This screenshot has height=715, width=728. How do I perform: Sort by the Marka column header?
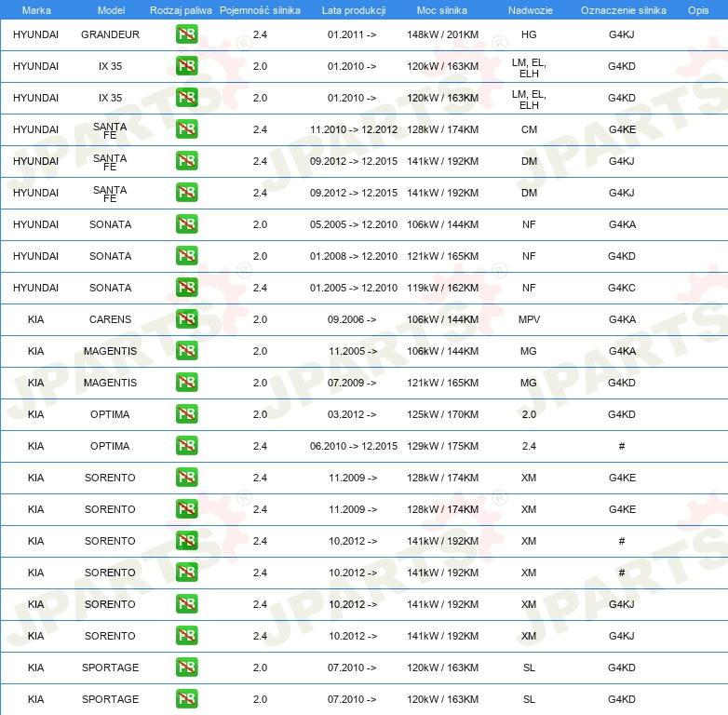[x=36, y=9]
